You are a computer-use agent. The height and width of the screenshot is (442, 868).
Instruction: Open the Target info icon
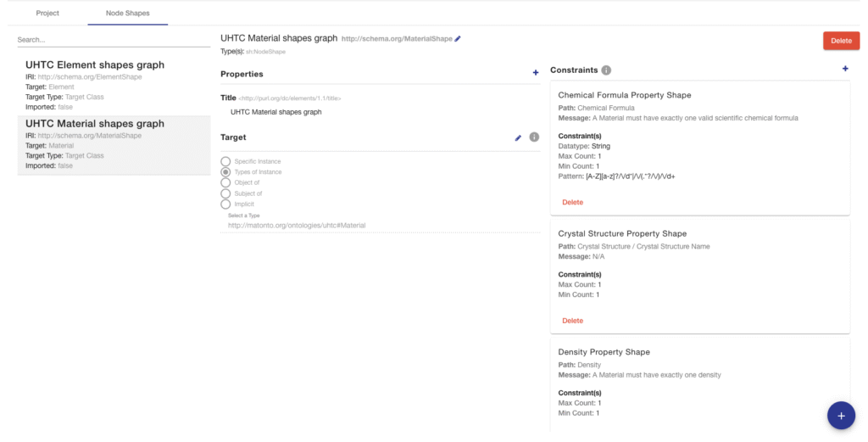(534, 137)
